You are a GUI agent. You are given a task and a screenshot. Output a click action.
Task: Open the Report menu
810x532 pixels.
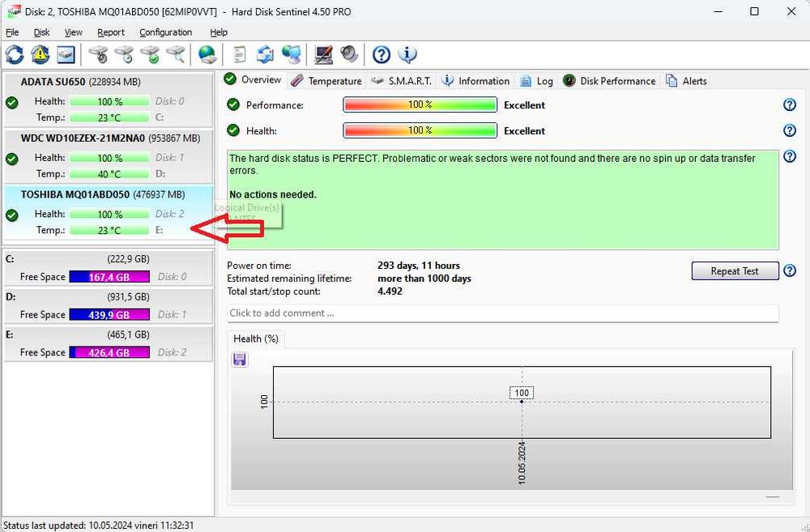(x=111, y=32)
